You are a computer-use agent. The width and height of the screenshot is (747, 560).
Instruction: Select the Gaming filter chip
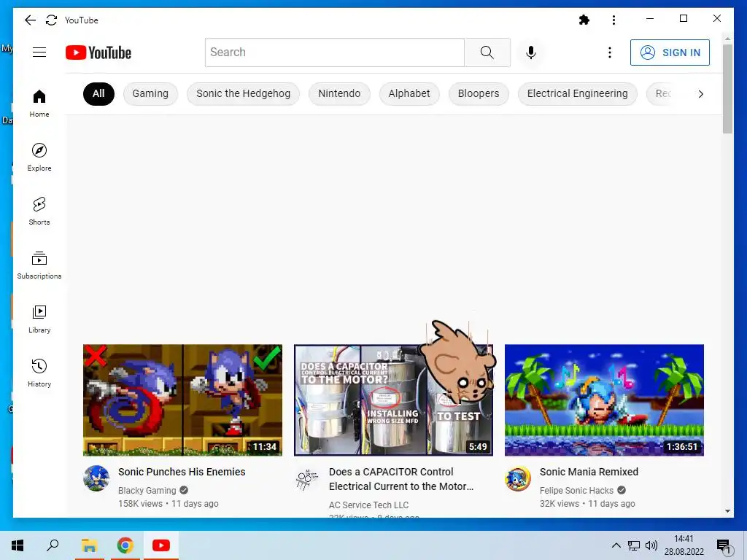pyautogui.click(x=150, y=94)
